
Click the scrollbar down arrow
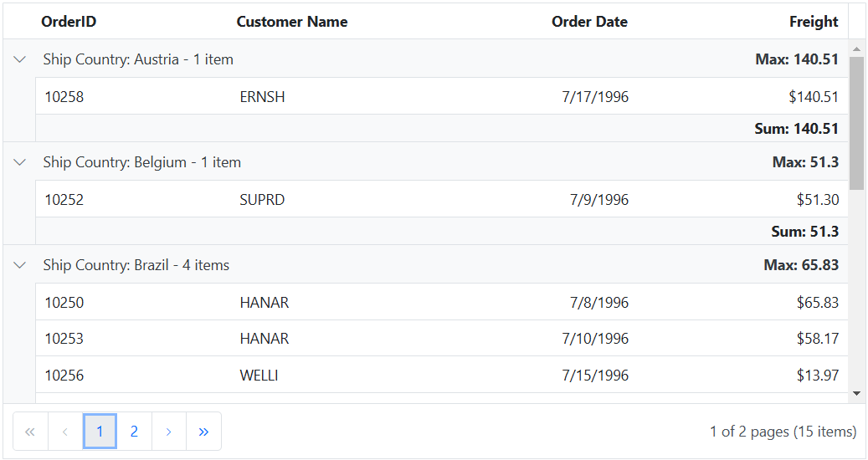tap(856, 392)
